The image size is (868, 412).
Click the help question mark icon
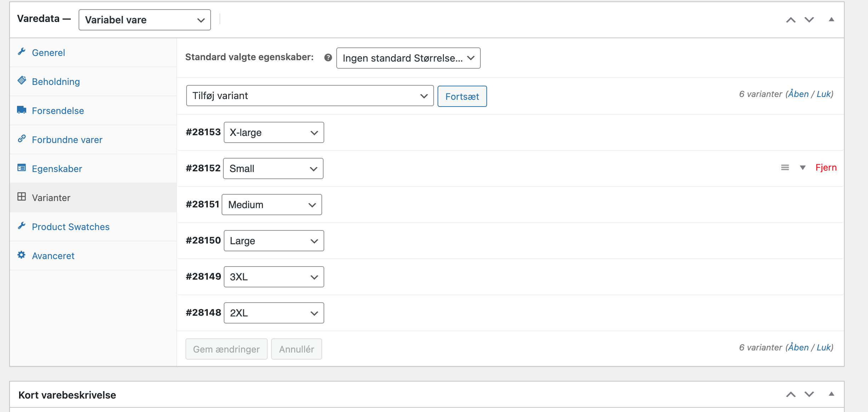pos(328,57)
